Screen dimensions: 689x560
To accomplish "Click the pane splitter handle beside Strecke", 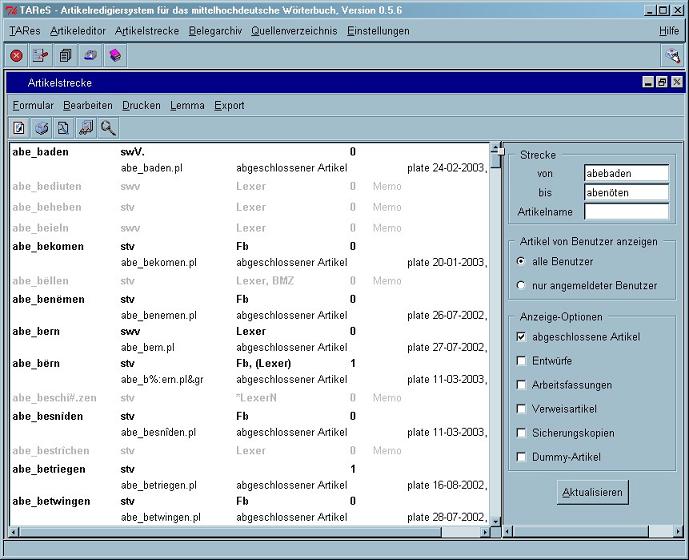I will 501,151.
